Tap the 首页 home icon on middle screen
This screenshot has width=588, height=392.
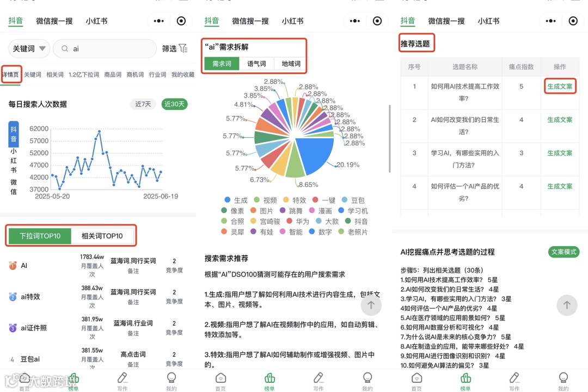pyautogui.click(x=221, y=378)
